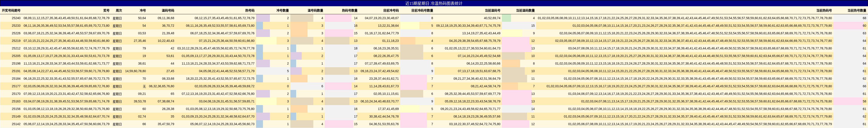Click the 开奖号码期号 column header
This screenshot has width=868, height=128.
tap(11, 10)
